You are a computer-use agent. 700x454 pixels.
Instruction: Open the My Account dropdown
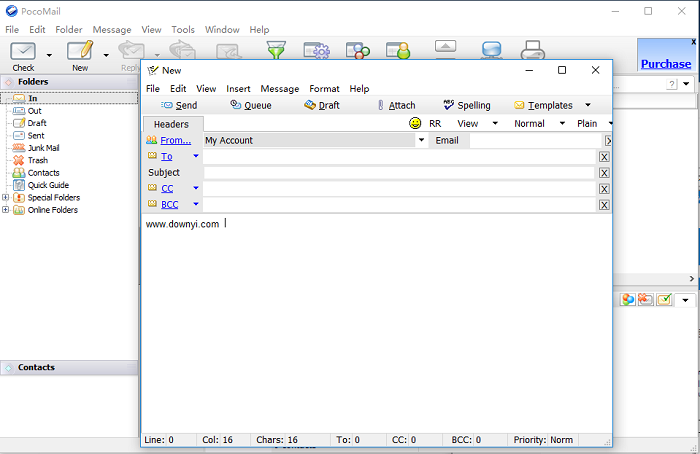pos(421,141)
